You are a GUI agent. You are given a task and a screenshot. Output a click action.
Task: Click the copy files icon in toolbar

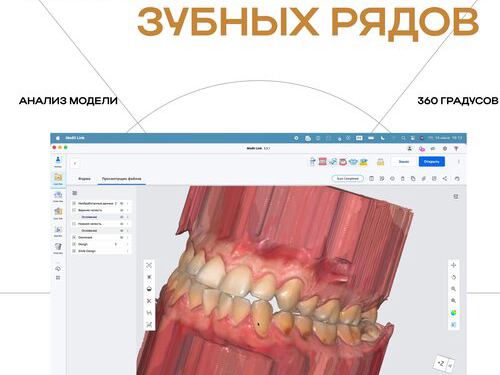(413, 179)
